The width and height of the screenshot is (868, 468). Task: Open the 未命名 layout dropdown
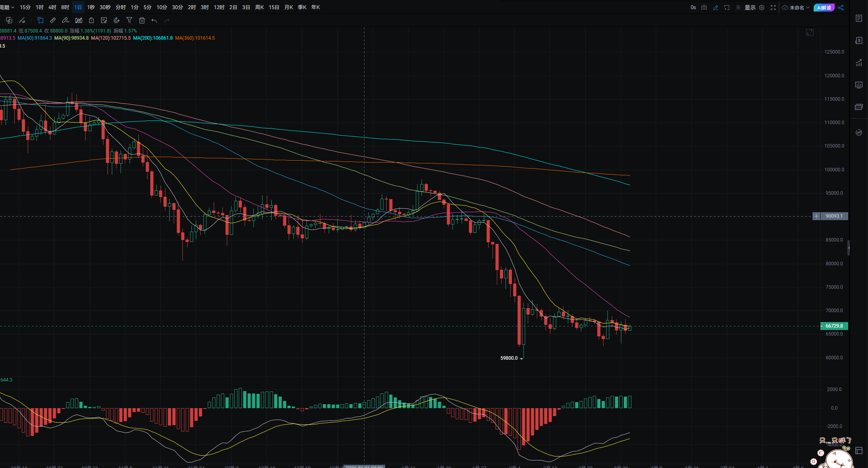point(796,8)
